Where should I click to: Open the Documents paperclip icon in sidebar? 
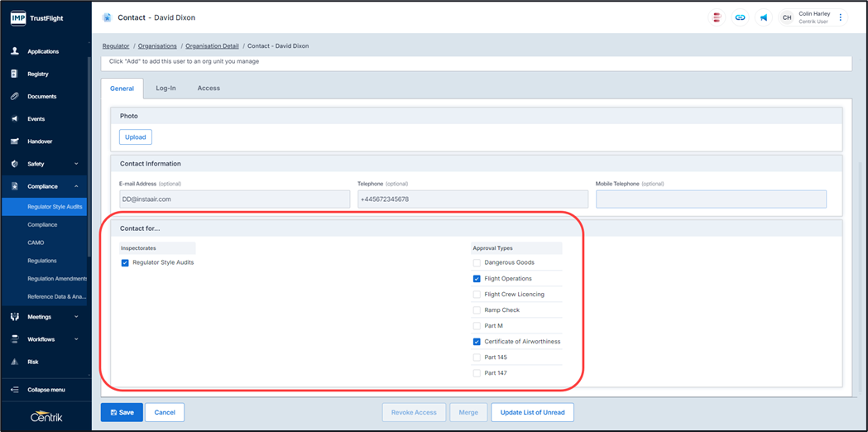[15, 96]
